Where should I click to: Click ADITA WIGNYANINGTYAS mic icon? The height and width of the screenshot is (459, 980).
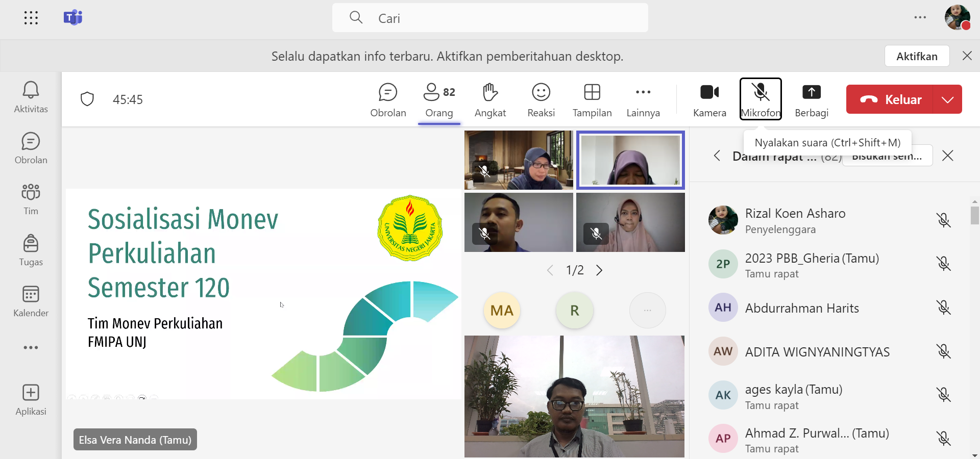click(x=943, y=351)
